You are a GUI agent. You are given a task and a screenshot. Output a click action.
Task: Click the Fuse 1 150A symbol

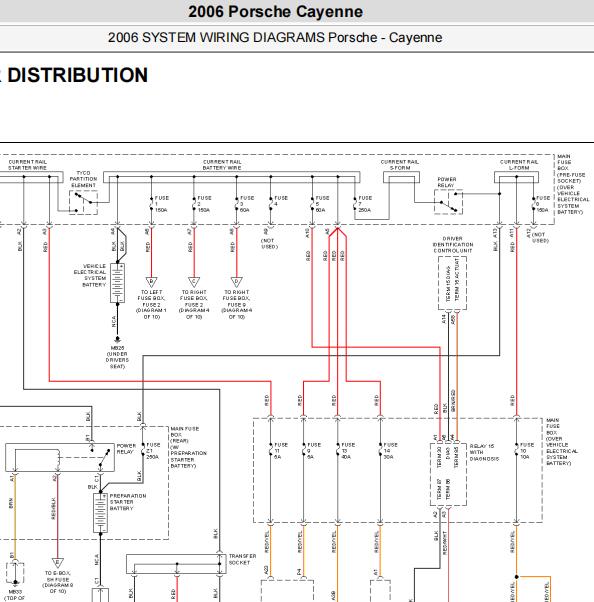tap(152, 204)
